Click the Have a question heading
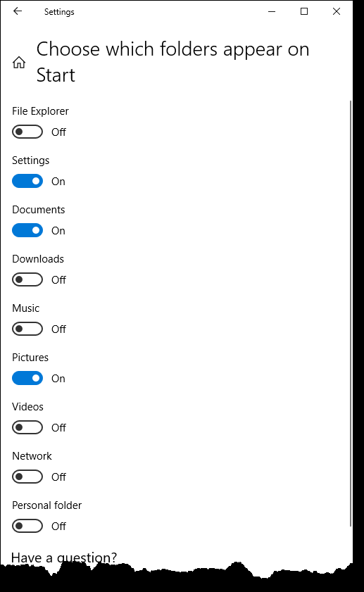 (x=64, y=558)
